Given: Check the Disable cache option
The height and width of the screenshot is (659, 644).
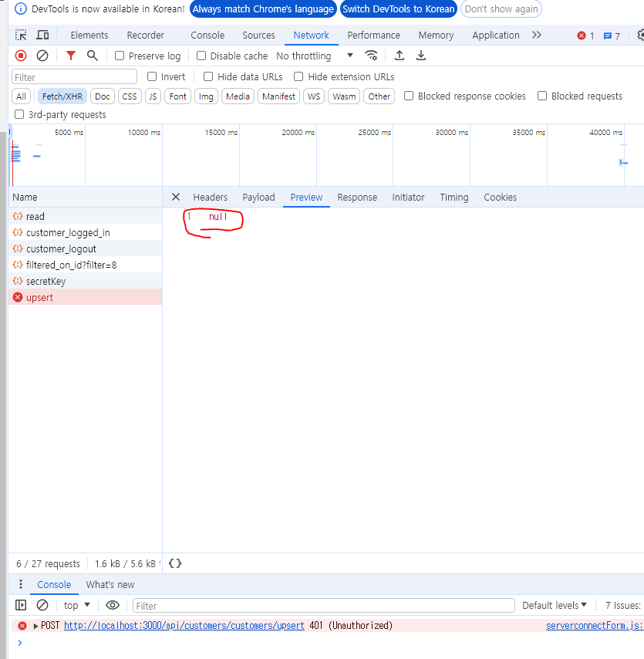Looking at the screenshot, I should tap(201, 56).
